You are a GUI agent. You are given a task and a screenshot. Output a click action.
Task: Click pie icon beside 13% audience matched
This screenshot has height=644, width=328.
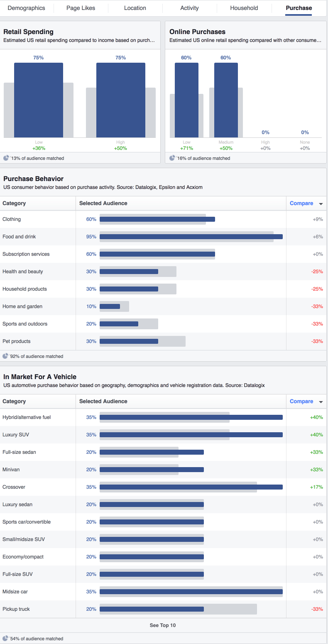[x=6, y=158]
